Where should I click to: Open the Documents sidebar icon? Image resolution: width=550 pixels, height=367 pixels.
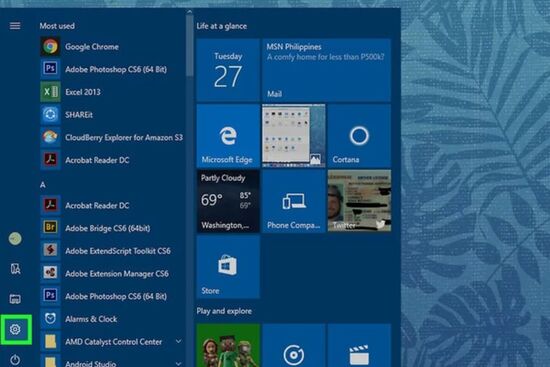click(x=15, y=269)
